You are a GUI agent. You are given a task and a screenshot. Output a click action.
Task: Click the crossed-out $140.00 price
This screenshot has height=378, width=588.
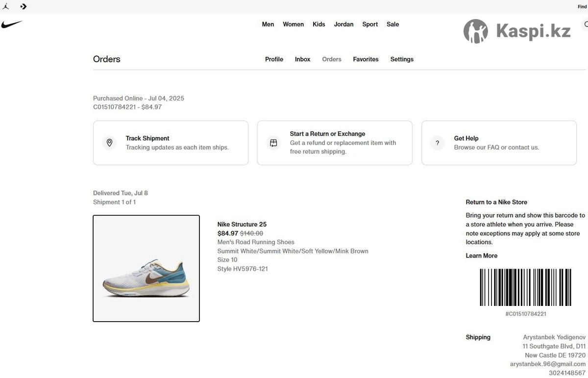251,233
